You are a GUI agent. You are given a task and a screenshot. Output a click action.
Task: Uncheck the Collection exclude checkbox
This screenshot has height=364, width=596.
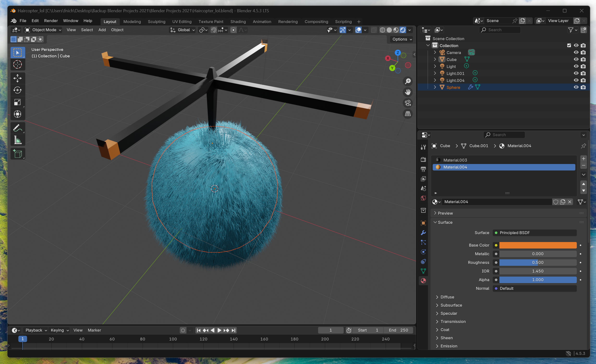(x=569, y=45)
